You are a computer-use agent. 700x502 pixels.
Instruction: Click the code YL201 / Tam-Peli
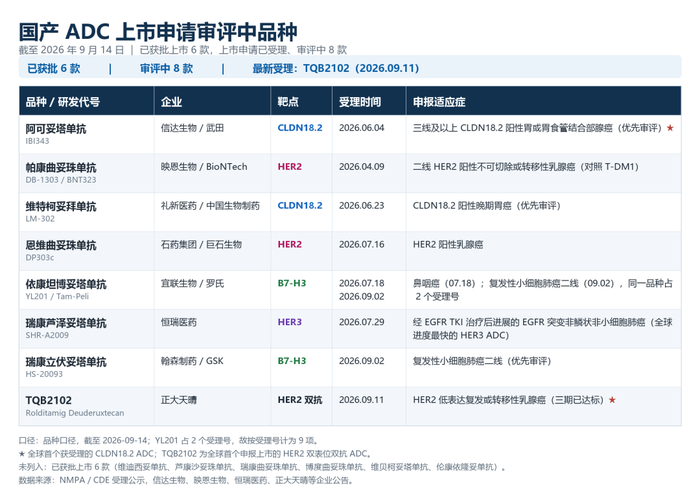tap(57, 297)
